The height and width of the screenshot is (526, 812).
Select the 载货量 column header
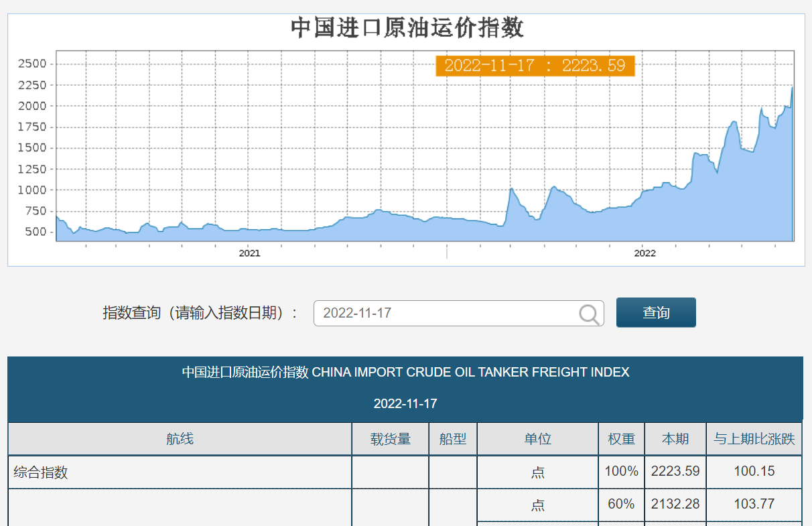click(x=391, y=439)
